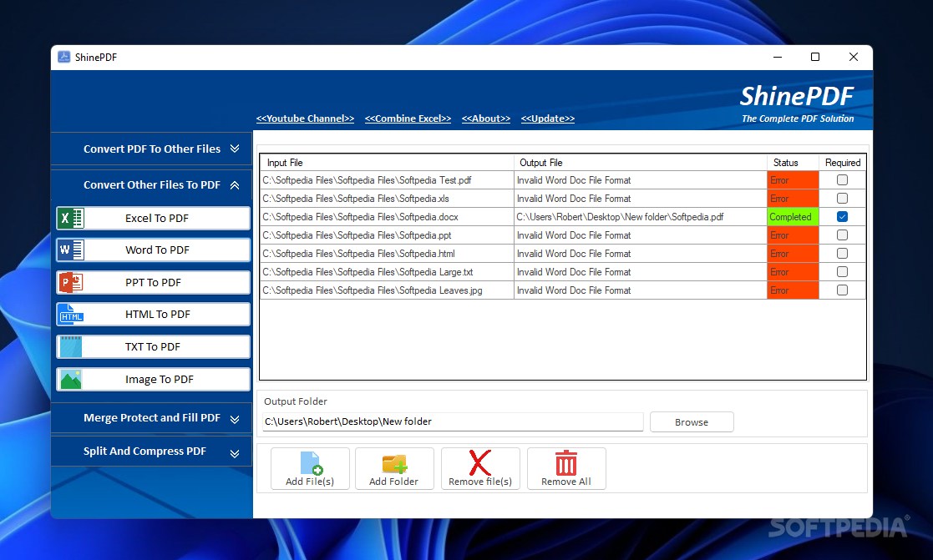Click the Status column header

(793, 162)
